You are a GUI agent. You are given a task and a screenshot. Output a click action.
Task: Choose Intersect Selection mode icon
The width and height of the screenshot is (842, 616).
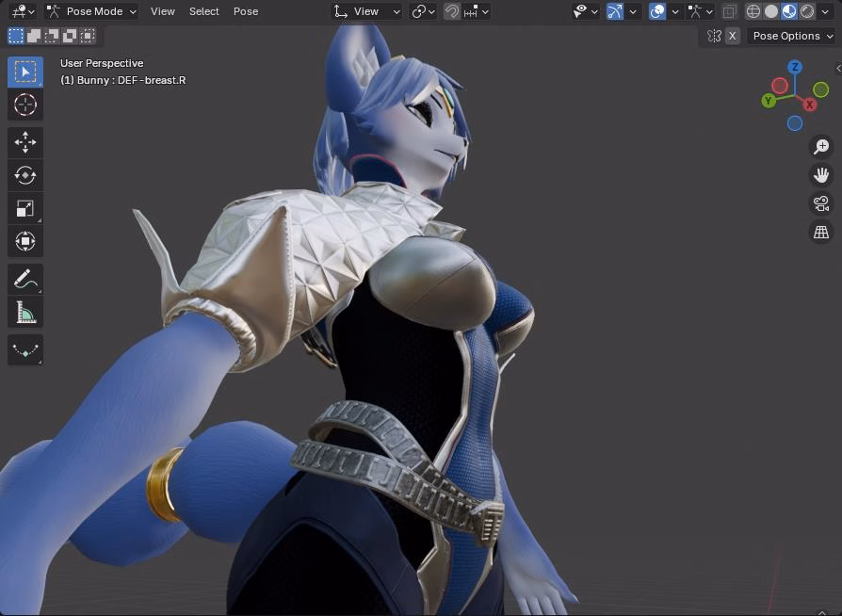[88, 36]
